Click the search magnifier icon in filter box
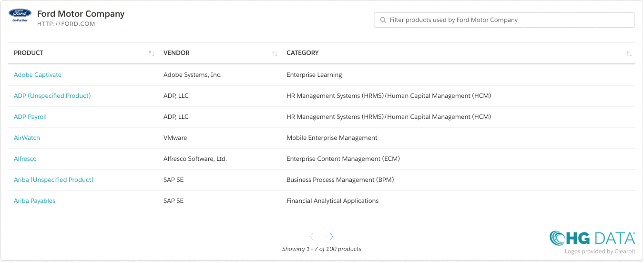 [x=383, y=20]
